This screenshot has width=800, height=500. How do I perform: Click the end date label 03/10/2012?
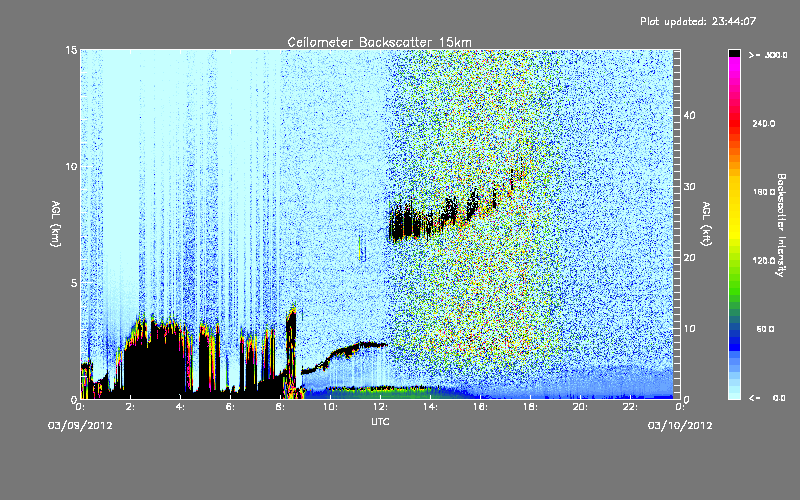tap(680, 426)
